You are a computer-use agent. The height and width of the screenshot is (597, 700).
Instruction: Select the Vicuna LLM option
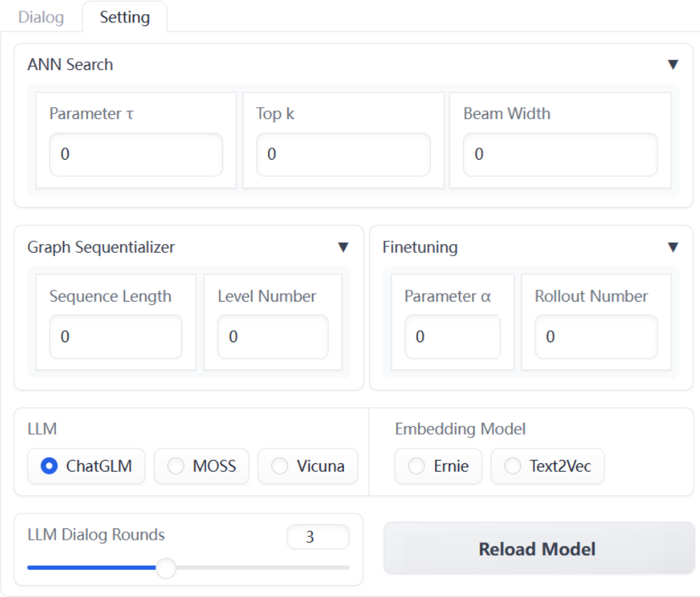[280, 466]
